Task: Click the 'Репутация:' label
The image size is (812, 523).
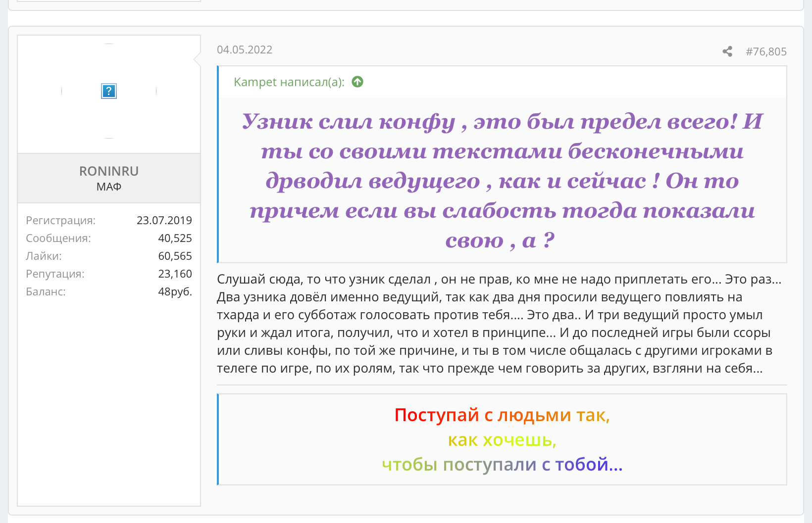Action: (x=55, y=274)
